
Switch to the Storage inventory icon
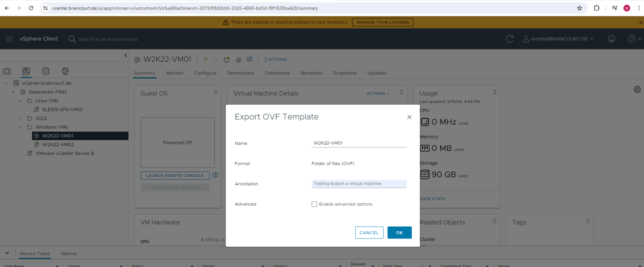46,71
